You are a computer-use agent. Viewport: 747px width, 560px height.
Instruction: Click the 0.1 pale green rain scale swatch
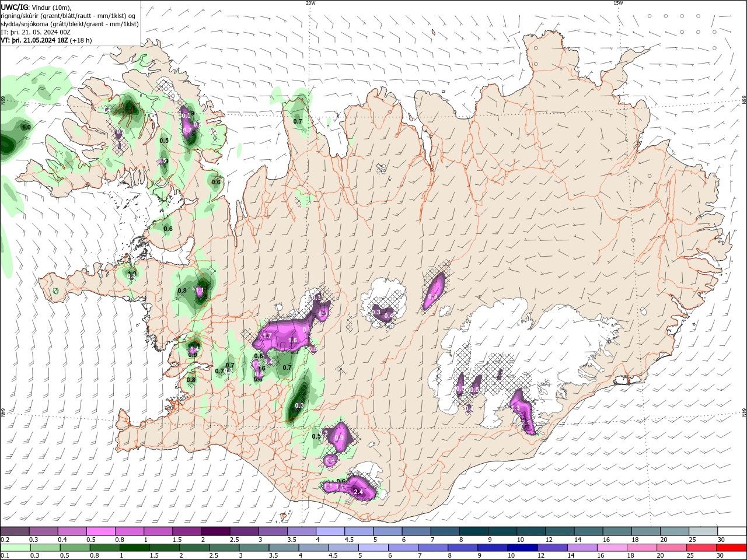tap(15, 548)
